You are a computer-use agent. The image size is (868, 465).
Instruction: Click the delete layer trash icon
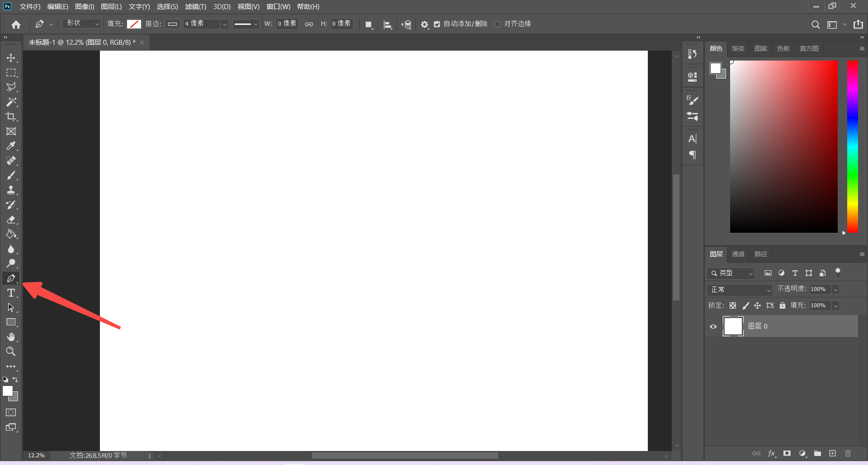click(848, 453)
